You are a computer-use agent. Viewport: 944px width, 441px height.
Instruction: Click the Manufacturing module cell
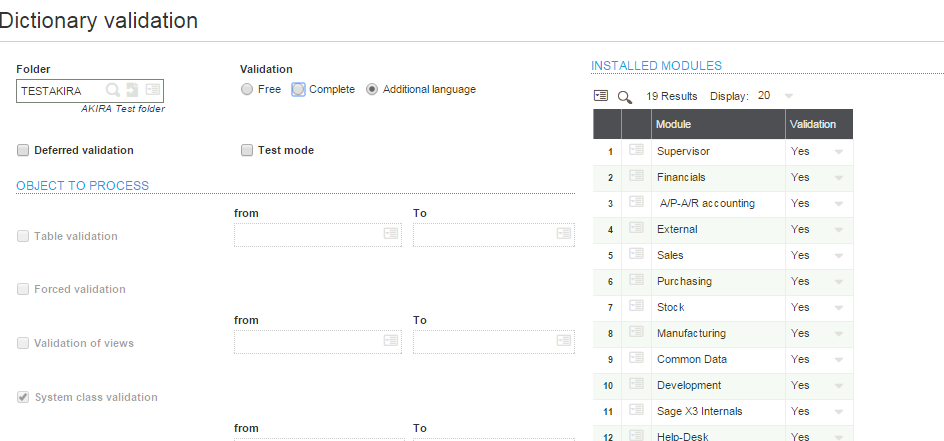click(x=717, y=333)
